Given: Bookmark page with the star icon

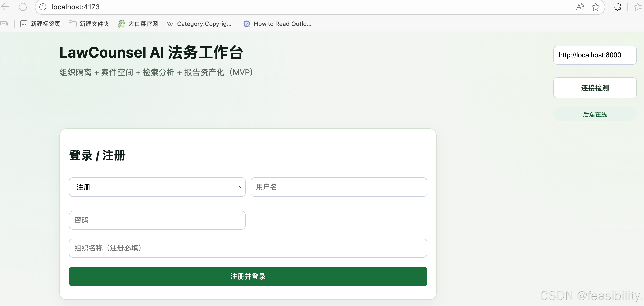Looking at the screenshot, I should [596, 7].
